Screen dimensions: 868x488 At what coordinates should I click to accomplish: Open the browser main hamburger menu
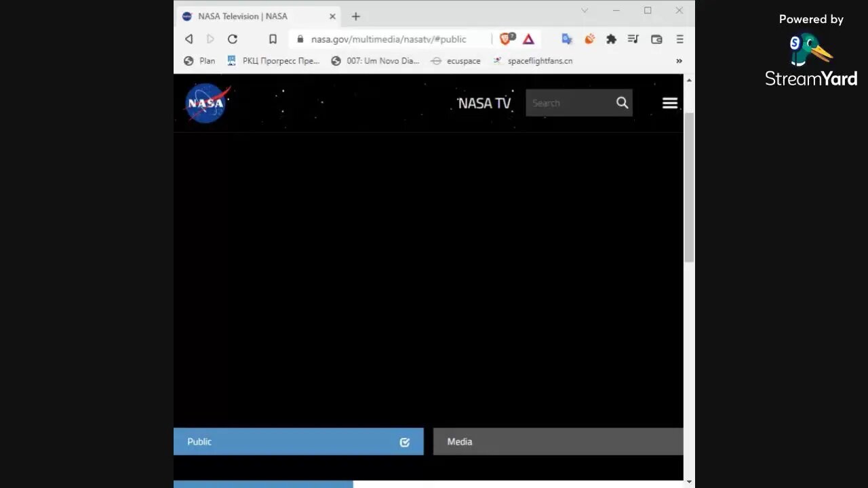(x=679, y=39)
